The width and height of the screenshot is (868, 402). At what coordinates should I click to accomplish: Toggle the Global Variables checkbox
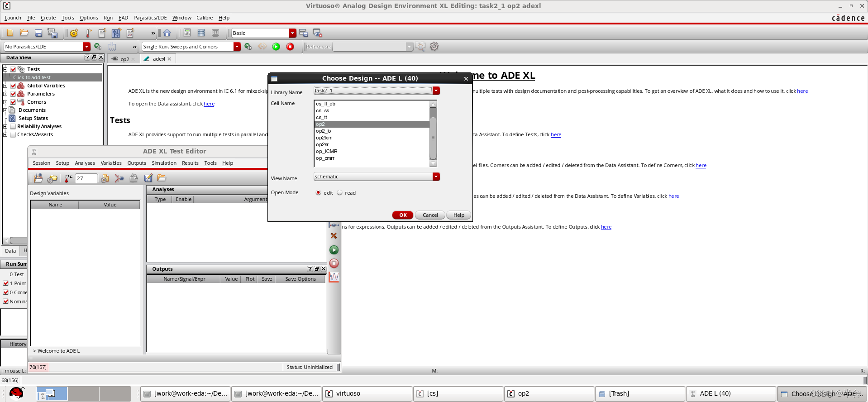(x=13, y=86)
